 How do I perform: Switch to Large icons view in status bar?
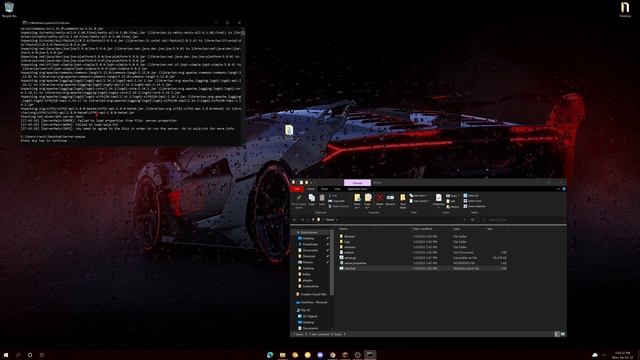[563, 334]
